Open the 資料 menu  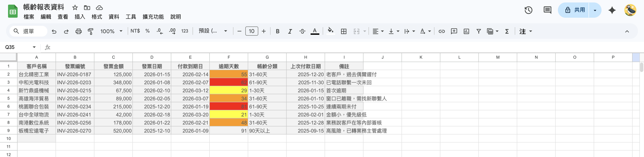click(114, 17)
